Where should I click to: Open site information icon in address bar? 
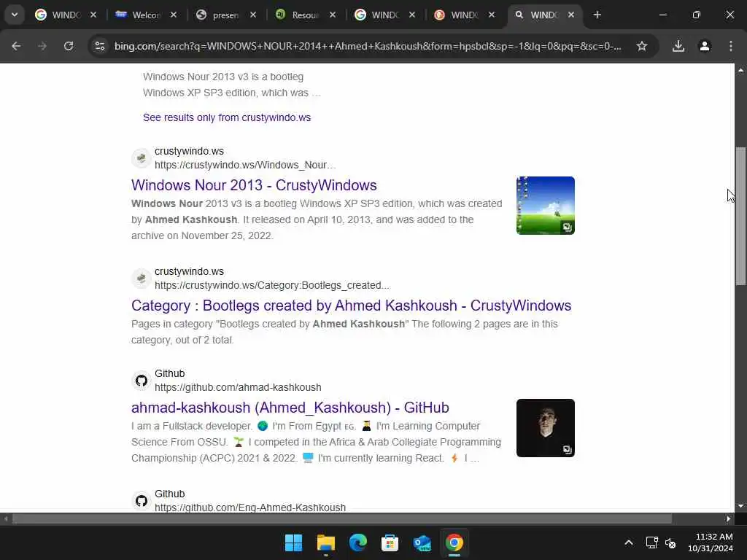click(x=99, y=46)
